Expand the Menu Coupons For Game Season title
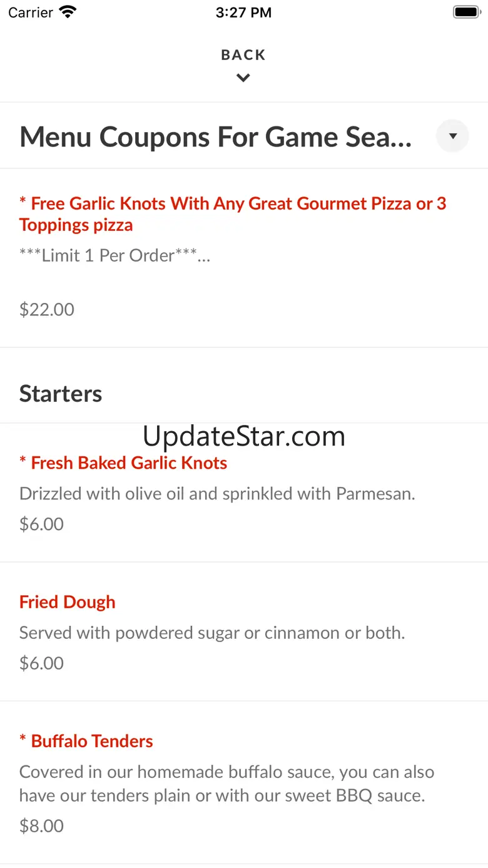The height and width of the screenshot is (868, 488). coord(216,137)
